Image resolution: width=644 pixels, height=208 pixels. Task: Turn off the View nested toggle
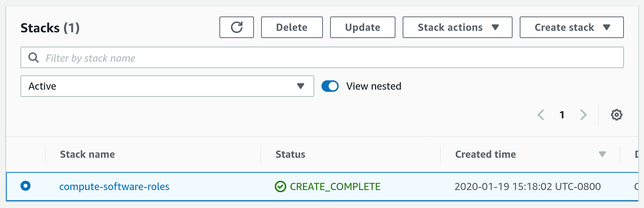pos(330,86)
